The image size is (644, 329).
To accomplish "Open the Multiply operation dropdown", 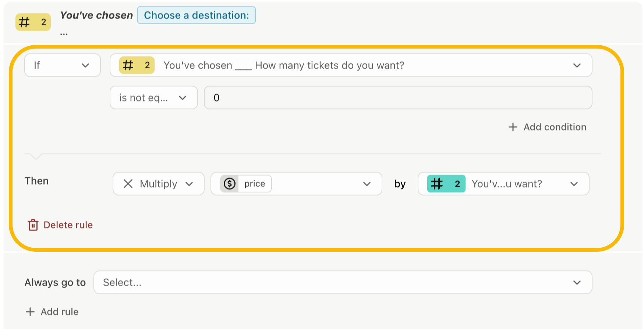I will (159, 184).
